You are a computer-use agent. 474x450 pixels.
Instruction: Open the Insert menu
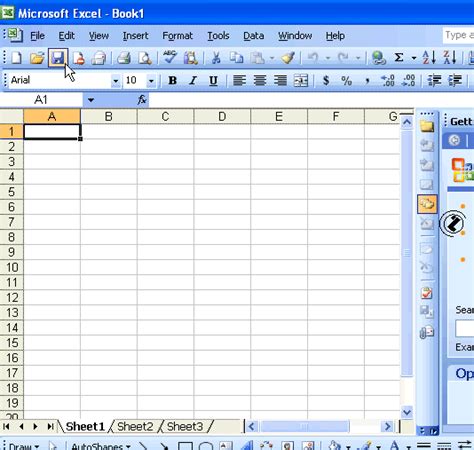click(135, 36)
